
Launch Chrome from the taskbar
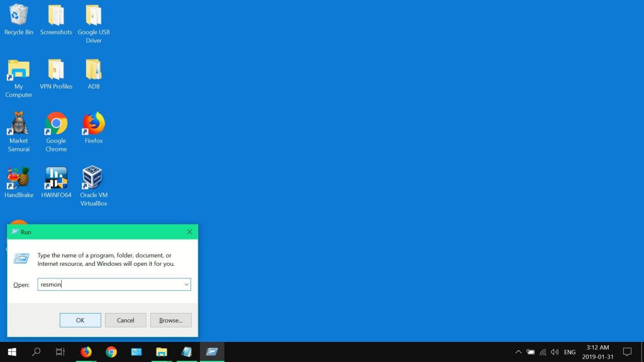(x=111, y=352)
